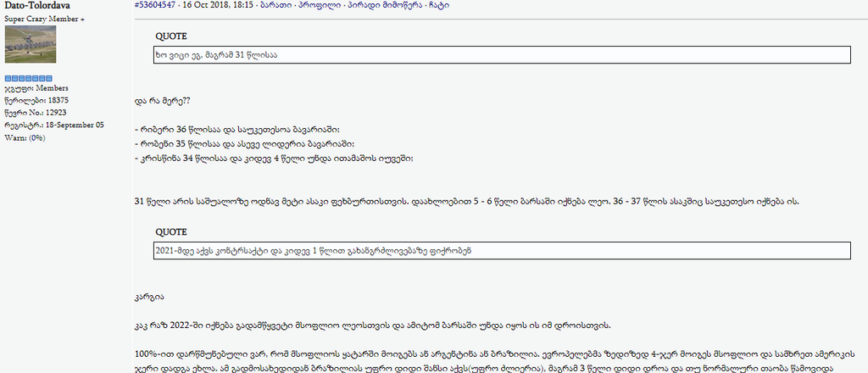Click the line about კრისტინა 34 წლისაა

[274, 159]
